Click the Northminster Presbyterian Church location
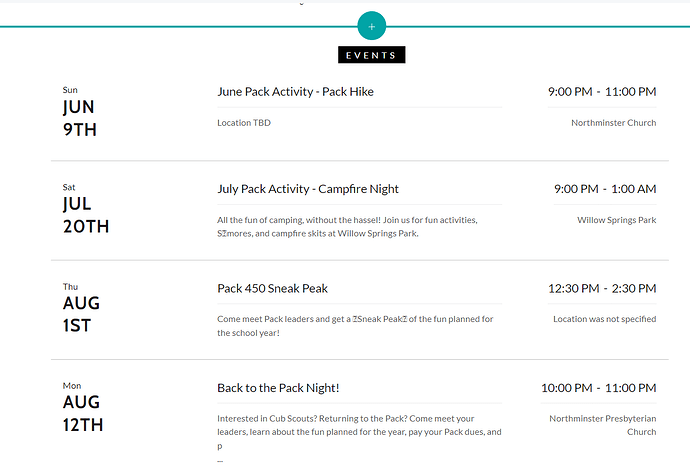This screenshot has width=690, height=471. coord(602,425)
